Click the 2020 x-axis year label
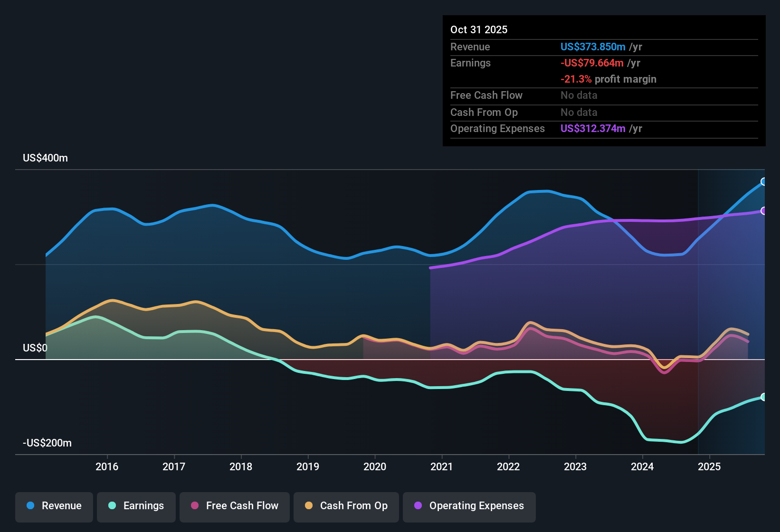 (x=375, y=466)
